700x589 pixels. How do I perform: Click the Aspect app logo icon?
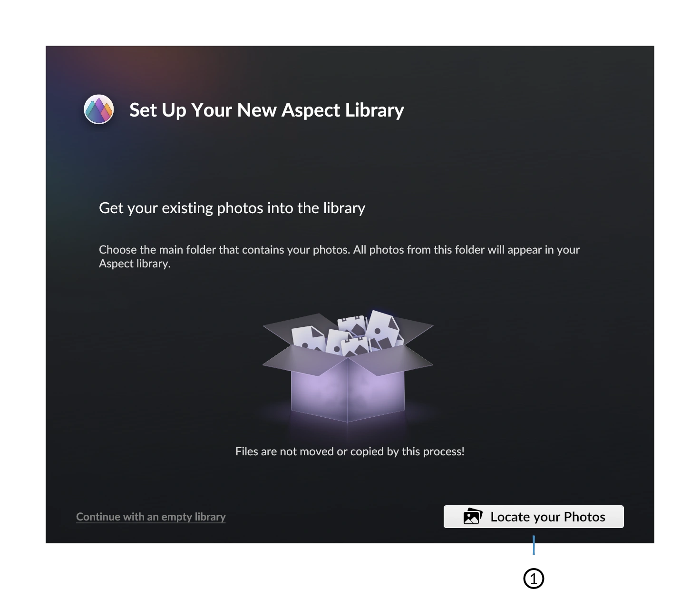point(99,109)
